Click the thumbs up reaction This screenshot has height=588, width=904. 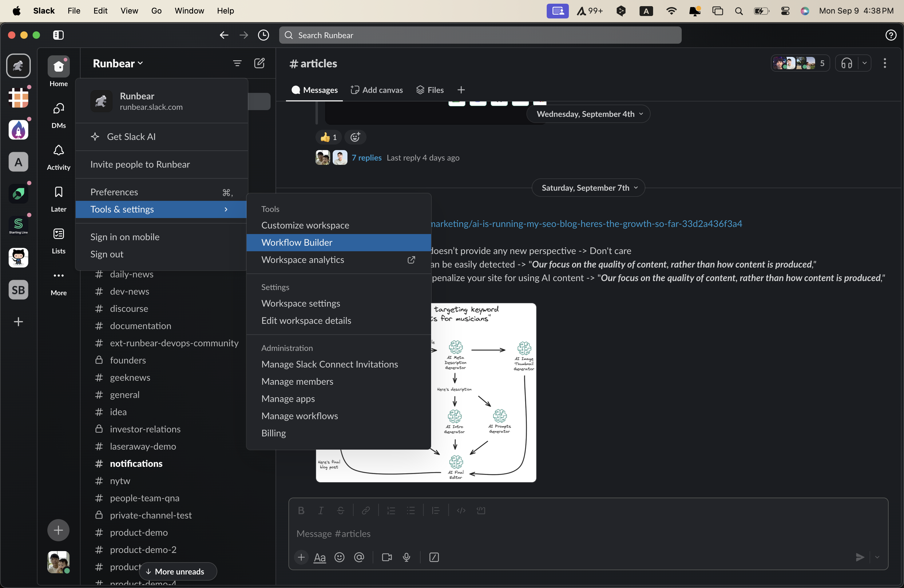pyautogui.click(x=328, y=137)
